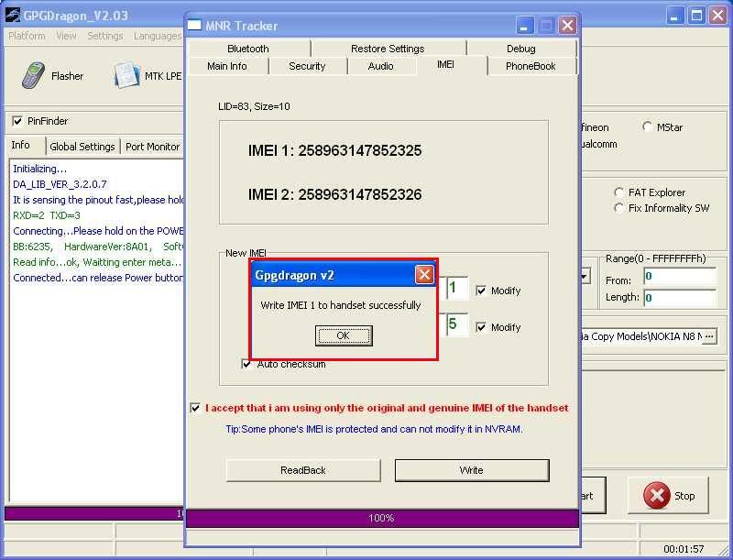Screen dimensions: 733x560
Task: Open the Settings menu
Action: [x=105, y=36]
